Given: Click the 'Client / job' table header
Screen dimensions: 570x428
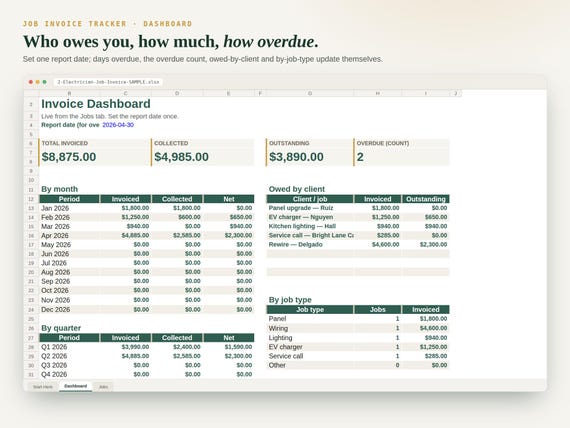Looking at the screenshot, I should pyautogui.click(x=310, y=199).
